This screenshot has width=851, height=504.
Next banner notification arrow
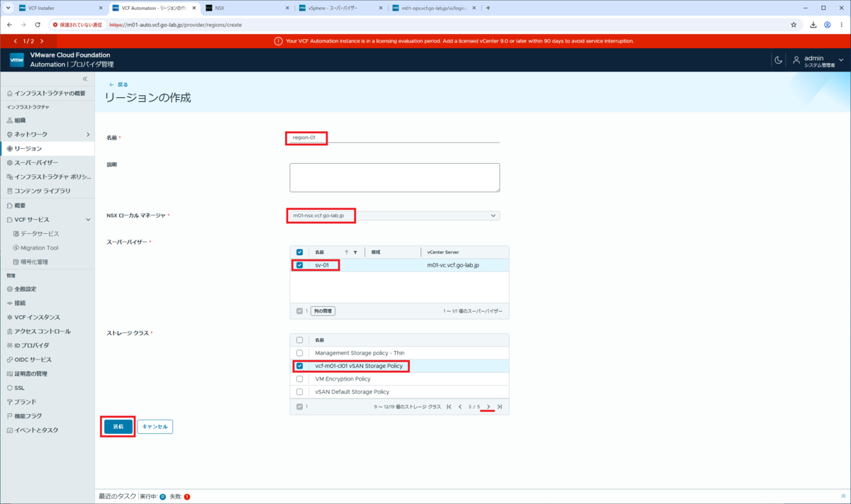point(42,41)
